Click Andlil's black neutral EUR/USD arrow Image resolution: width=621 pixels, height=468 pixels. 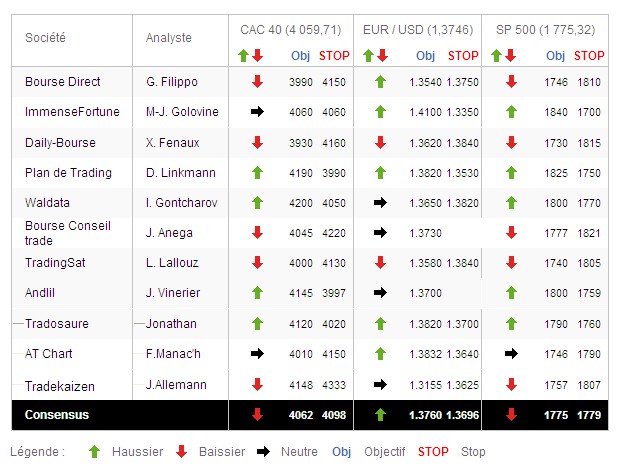pos(380,293)
